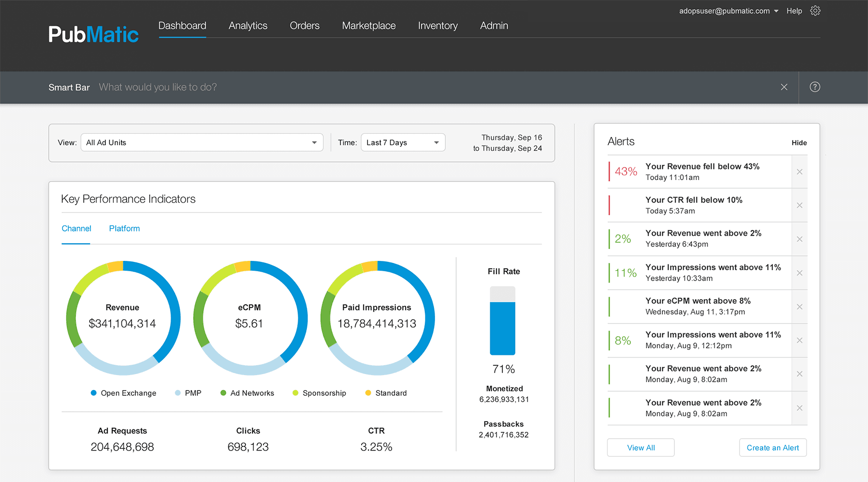Dismiss the 'CTR fell below 10%' alert
This screenshot has width=868, height=482.
[x=799, y=206]
